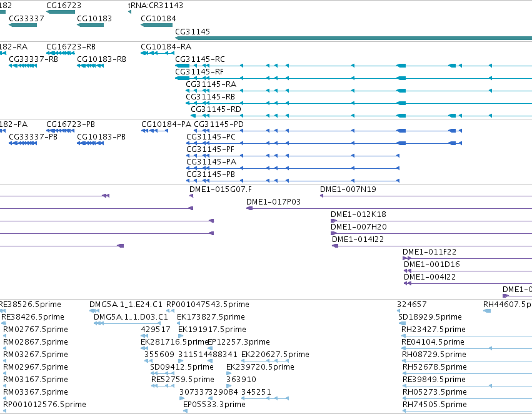Click the CG10184 gene bar
Image resolution: width=532 pixels, height=414 pixels.
[157, 25]
